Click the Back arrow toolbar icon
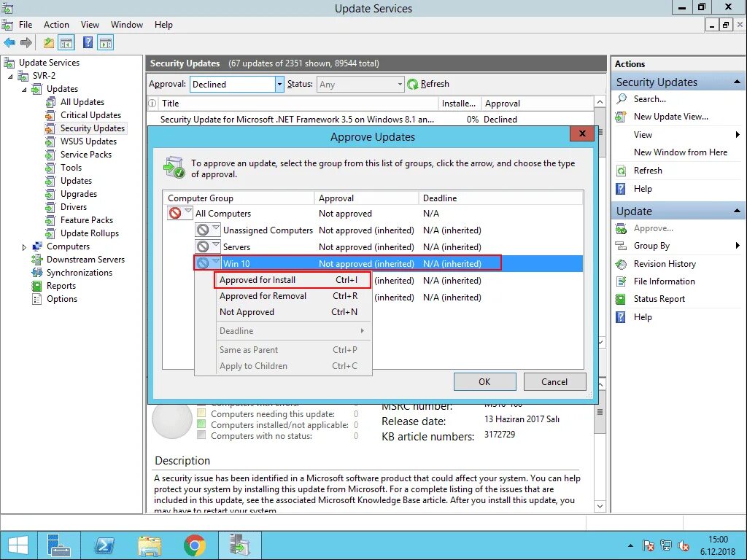 coord(9,43)
